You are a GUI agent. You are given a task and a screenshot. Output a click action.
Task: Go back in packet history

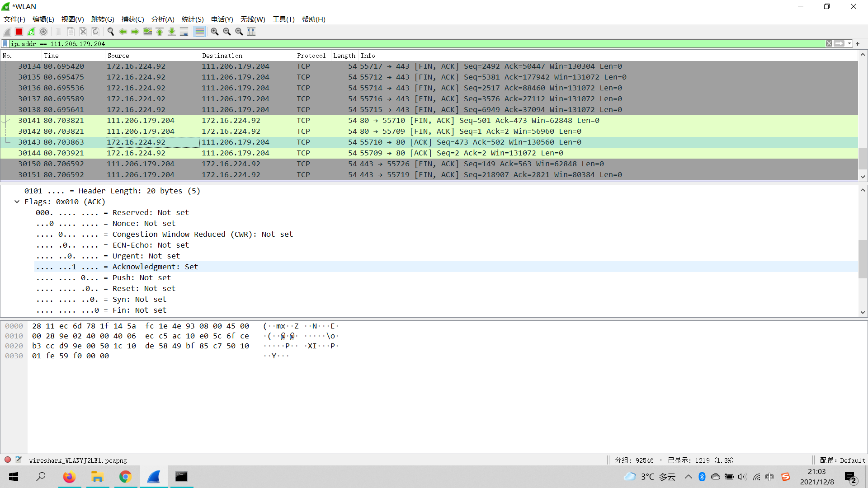[123, 32]
